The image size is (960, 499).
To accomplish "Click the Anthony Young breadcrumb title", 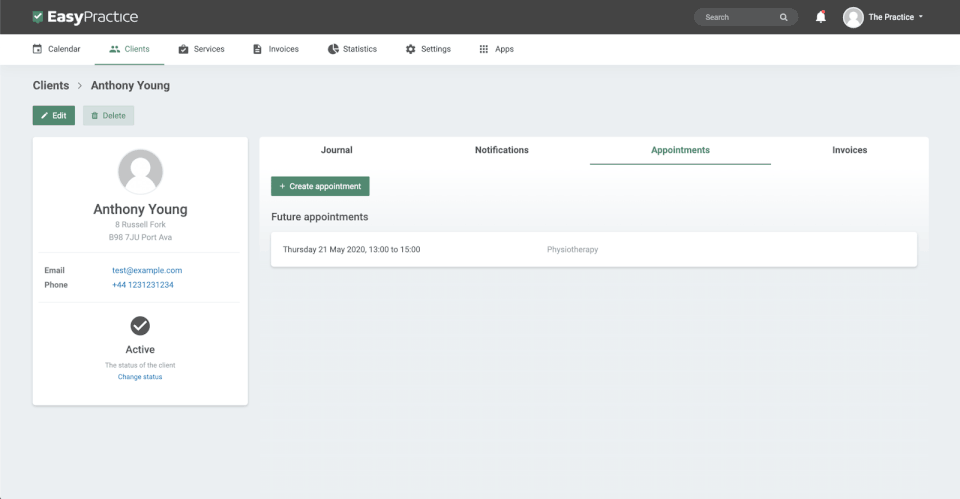I will pos(130,85).
